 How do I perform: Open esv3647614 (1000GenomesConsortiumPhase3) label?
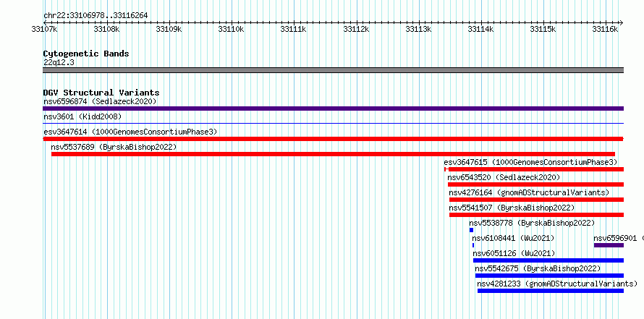[130, 132]
